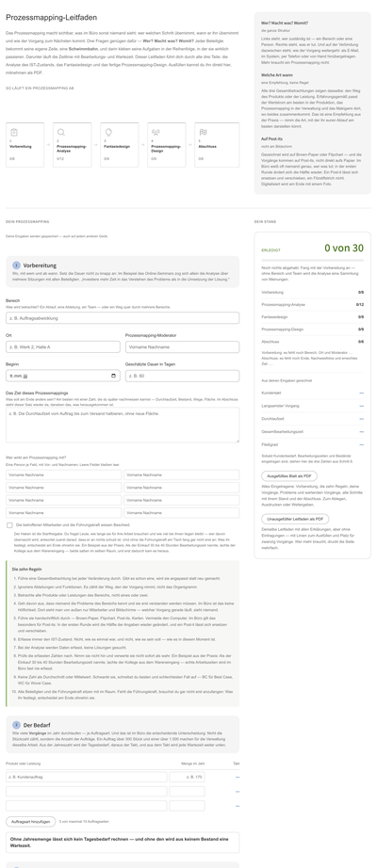Open the Vorbereitung step card clipboard icon
Screen dimensions: 377x868
point(14,133)
